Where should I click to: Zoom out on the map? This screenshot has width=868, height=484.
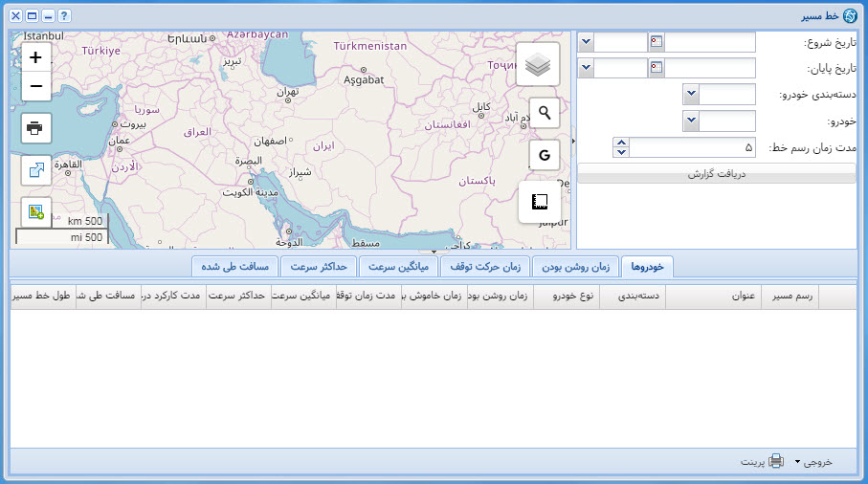pyautogui.click(x=35, y=86)
